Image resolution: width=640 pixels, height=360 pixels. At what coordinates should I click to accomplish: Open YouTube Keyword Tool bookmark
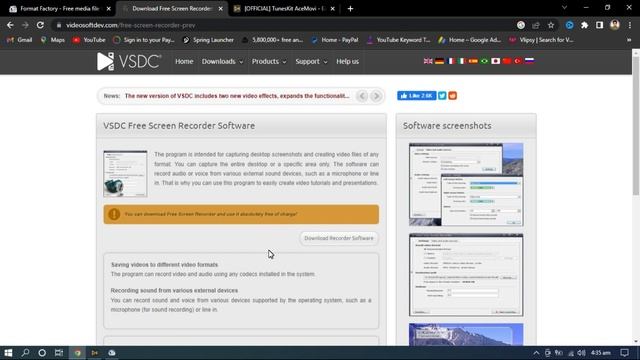[398, 40]
